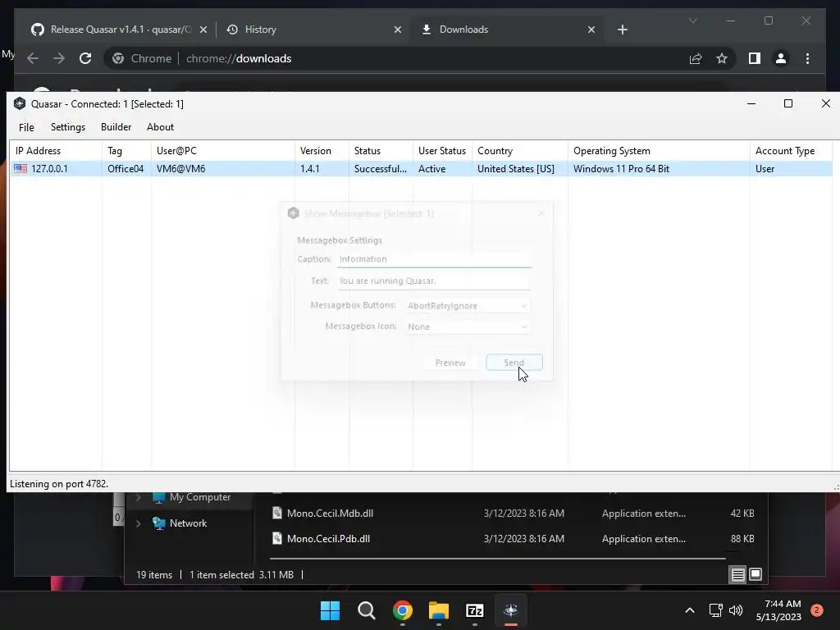The height and width of the screenshot is (630, 840).
Task: Open Windows Search from the taskbar
Action: pyautogui.click(x=367, y=610)
